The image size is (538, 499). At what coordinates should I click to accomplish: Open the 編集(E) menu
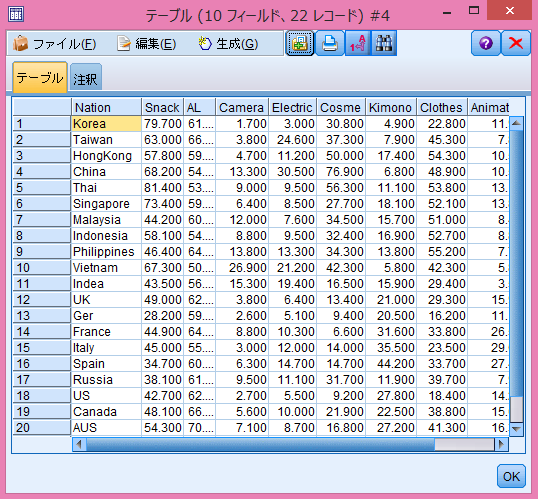tap(147, 44)
